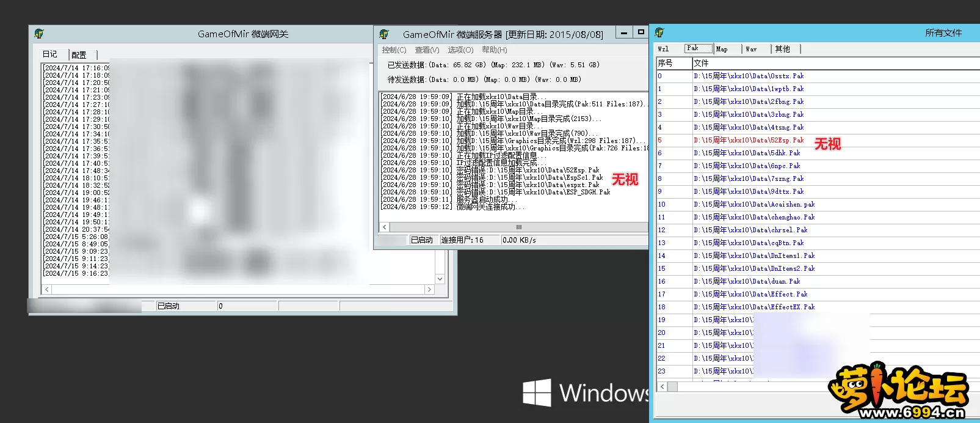
Task: Open the 选项(O) menu
Action: click(460, 50)
